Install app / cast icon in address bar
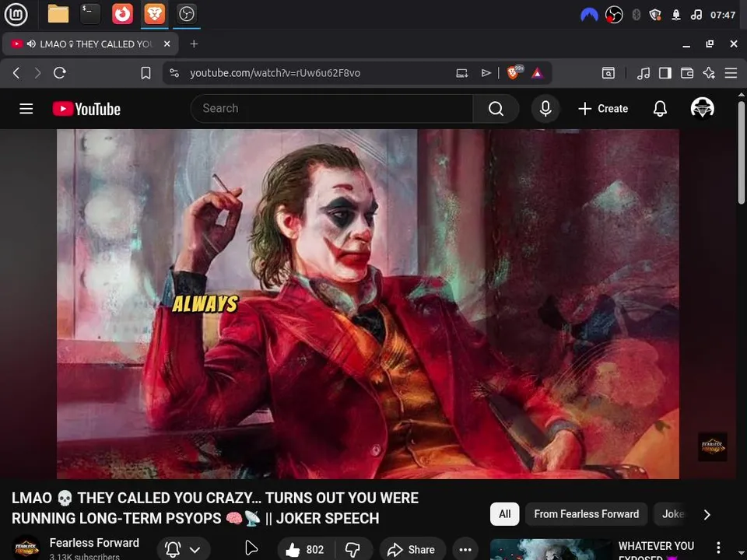Image resolution: width=747 pixels, height=560 pixels. click(x=461, y=73)
